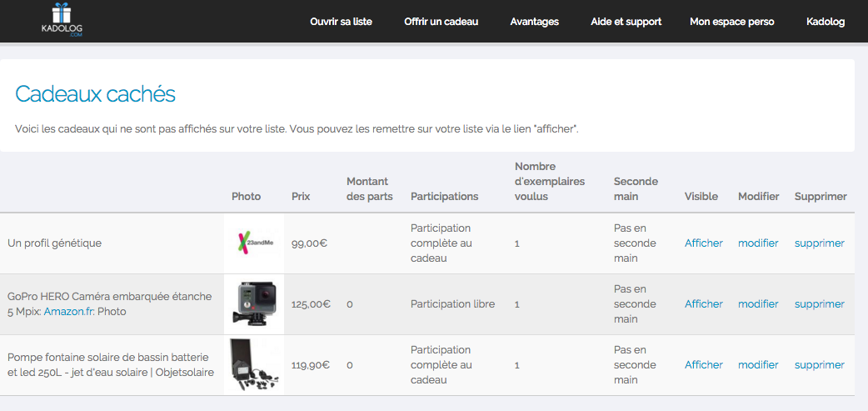This screenshot has width=868, height=411.
Task: Show the Pompe fontaine solaire gift via Afficher
Action: coord(704,365)
